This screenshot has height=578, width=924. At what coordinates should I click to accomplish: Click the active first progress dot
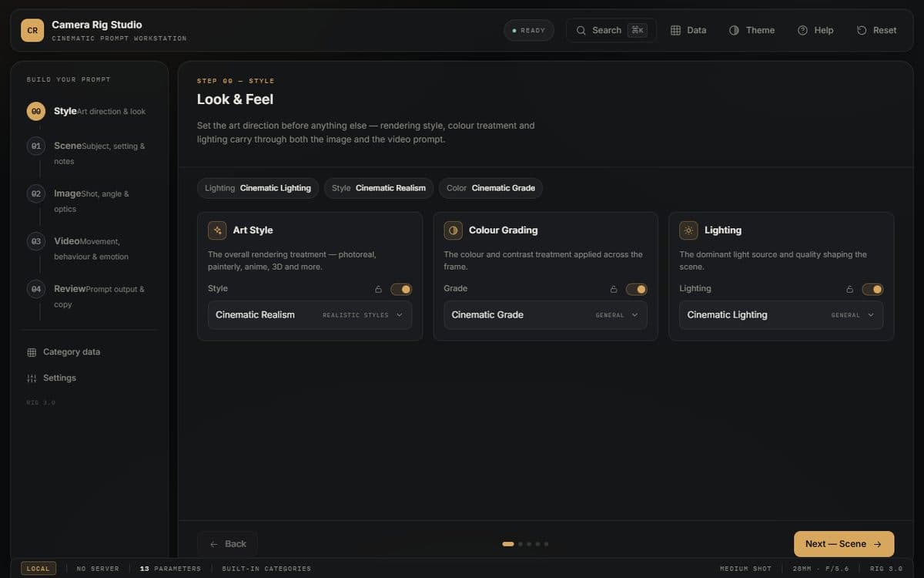[508, 544]
